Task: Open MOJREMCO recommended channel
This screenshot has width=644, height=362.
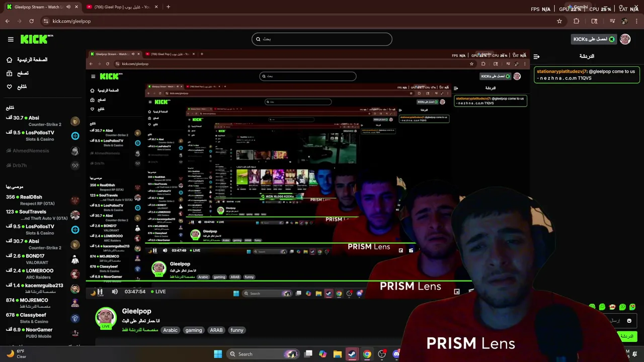Action: point(42,303)
